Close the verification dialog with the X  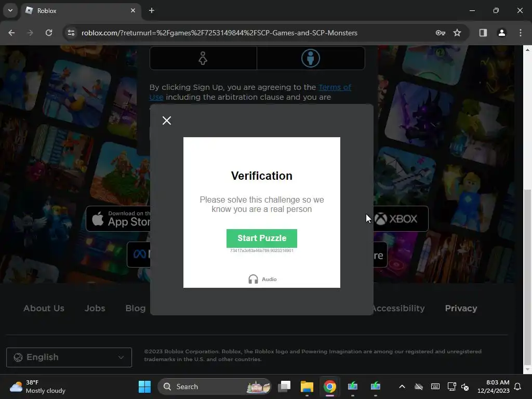click(167, 121)
